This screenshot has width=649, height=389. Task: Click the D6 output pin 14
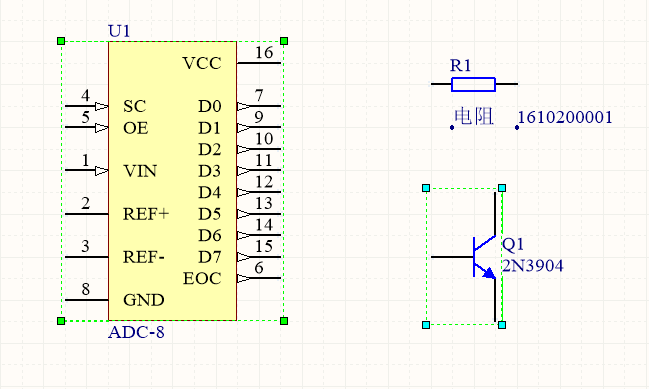(x=259, y=235)
